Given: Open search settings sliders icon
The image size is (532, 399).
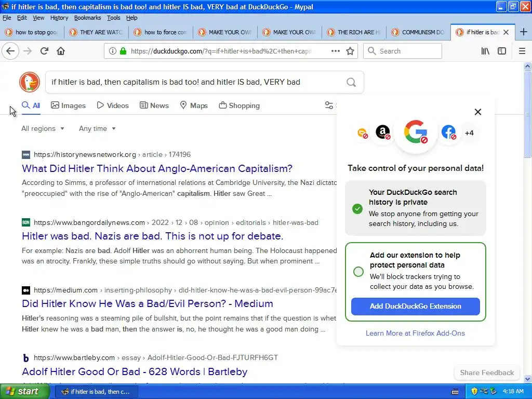Looking at the screenshot, I should tap(329, 105).
